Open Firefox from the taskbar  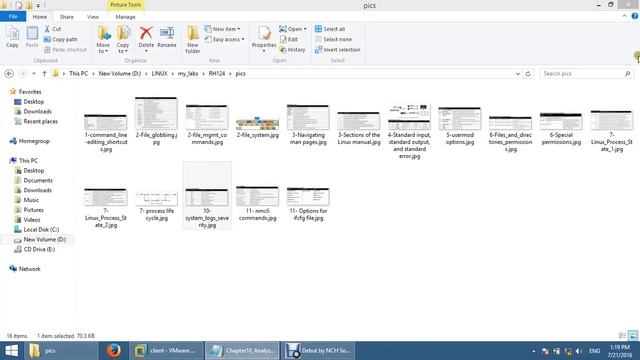point(114,351)
